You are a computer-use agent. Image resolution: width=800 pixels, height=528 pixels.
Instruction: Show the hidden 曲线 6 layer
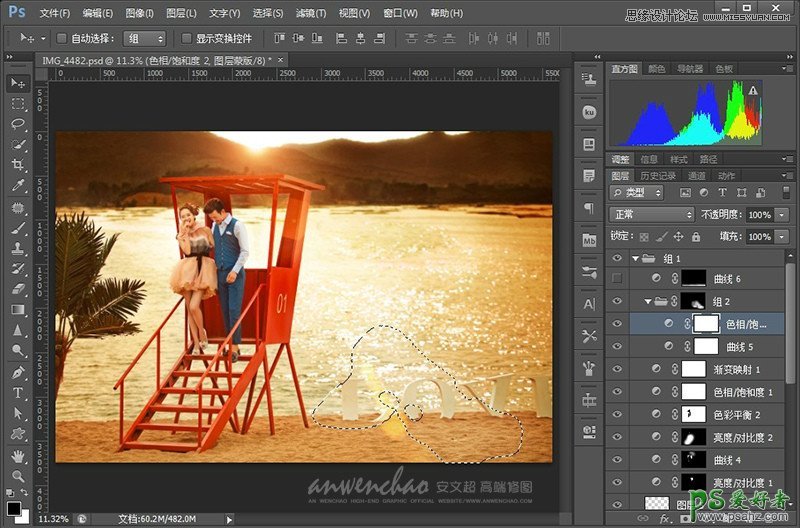[616, 279]
